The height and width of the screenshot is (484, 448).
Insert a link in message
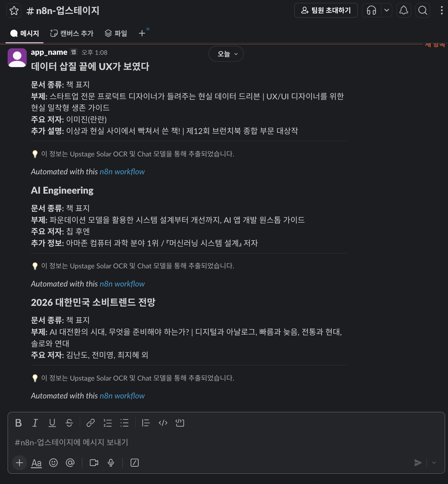pos(91,423)
